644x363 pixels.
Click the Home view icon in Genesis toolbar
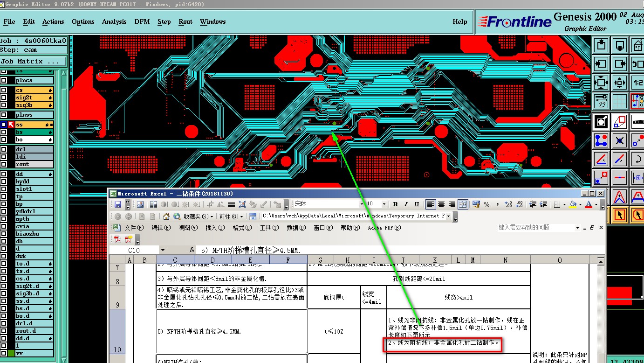tap(637, 46)
